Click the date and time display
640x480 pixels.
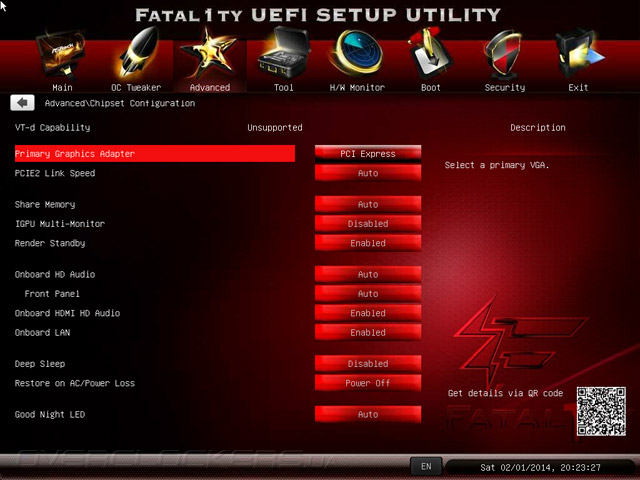click(540, 467)
